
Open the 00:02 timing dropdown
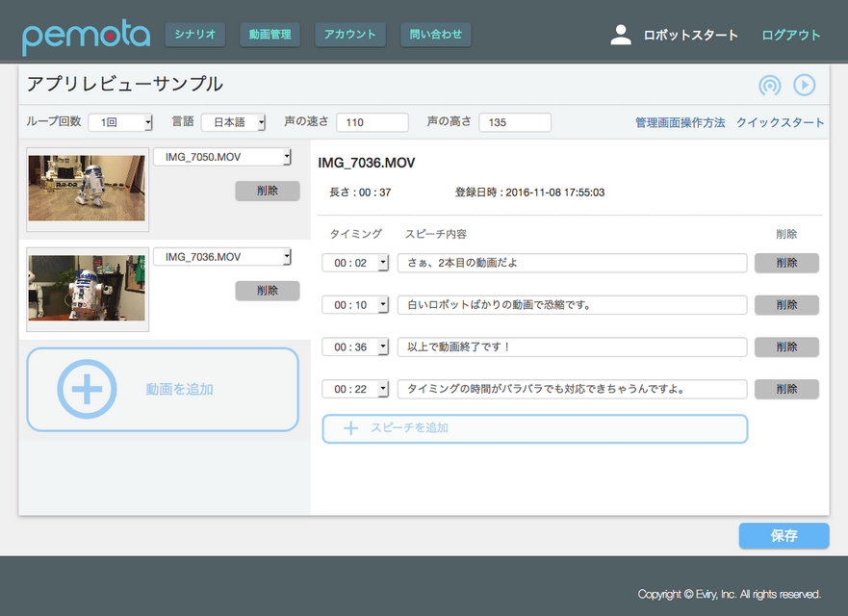click(355, 263)
